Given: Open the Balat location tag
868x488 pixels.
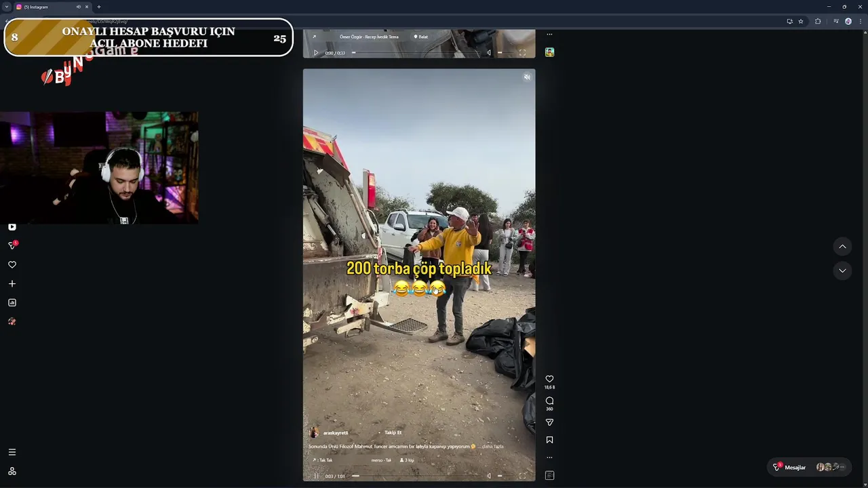Looking at the screenshot, I should click(422, 37).
